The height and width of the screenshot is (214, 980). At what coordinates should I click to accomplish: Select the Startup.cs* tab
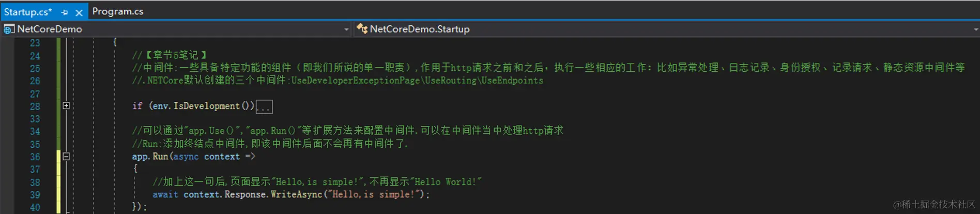click(28, 12)
